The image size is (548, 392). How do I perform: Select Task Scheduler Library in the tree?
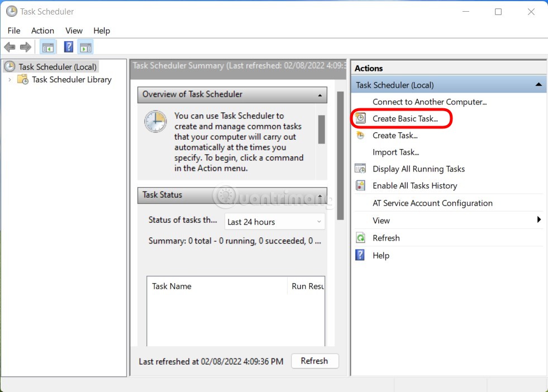[x=72, y=80]
